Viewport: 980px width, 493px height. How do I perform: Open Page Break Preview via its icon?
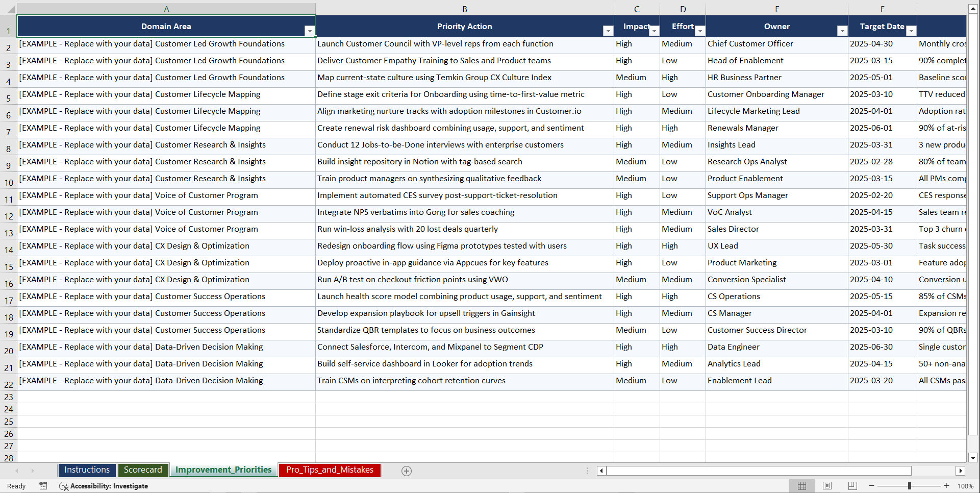tap(852, 485)
